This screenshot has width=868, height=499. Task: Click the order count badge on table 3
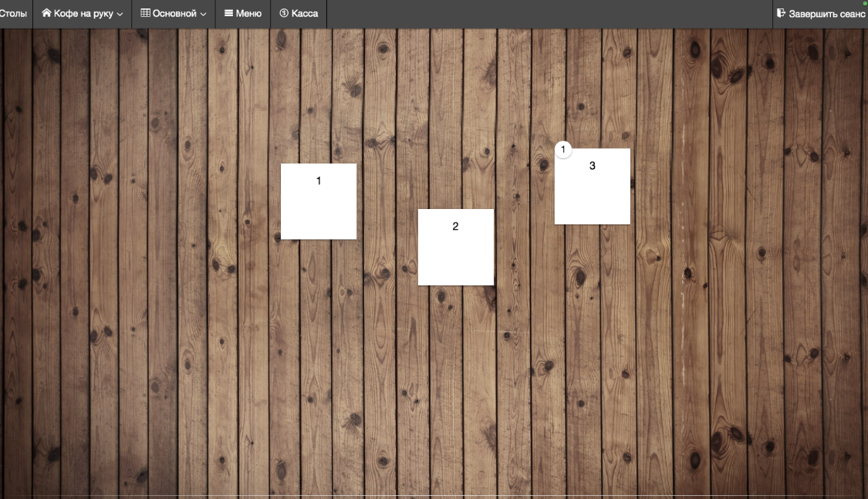coord(563,149)
